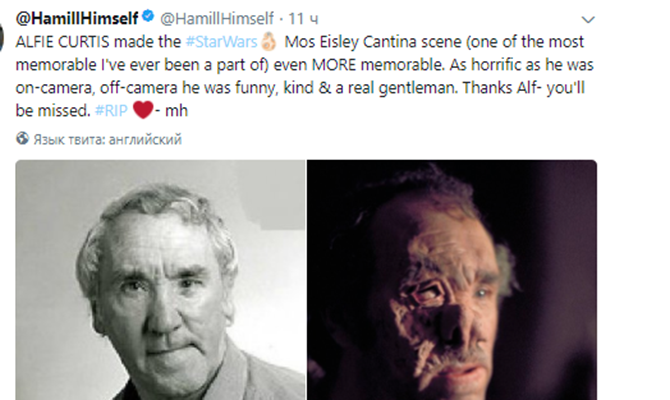Click the globe icon by tweet language
This screenshot has width=670, height=400.
[x=22, y=140]
